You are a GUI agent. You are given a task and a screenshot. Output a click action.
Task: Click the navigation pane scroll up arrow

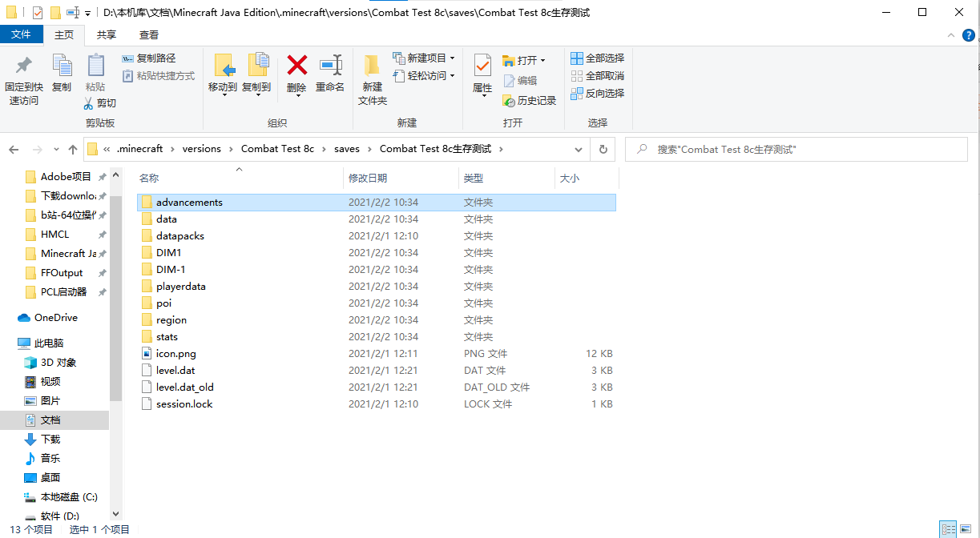[115, 173]
